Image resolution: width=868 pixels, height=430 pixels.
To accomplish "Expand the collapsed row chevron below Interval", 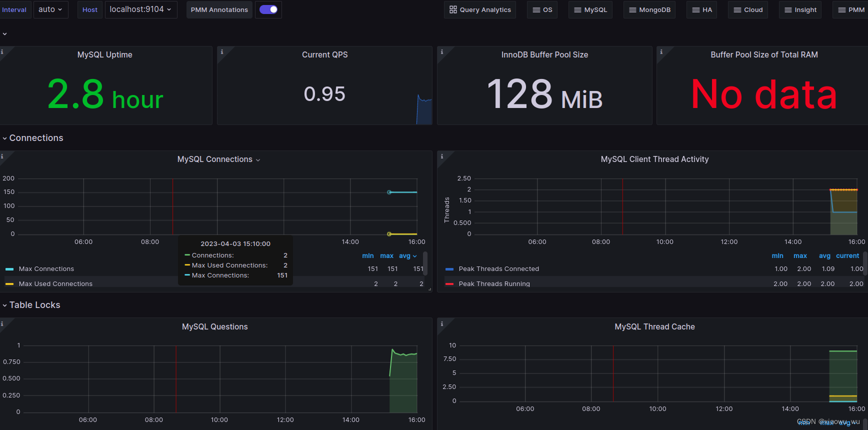I will tap(4, 34).
